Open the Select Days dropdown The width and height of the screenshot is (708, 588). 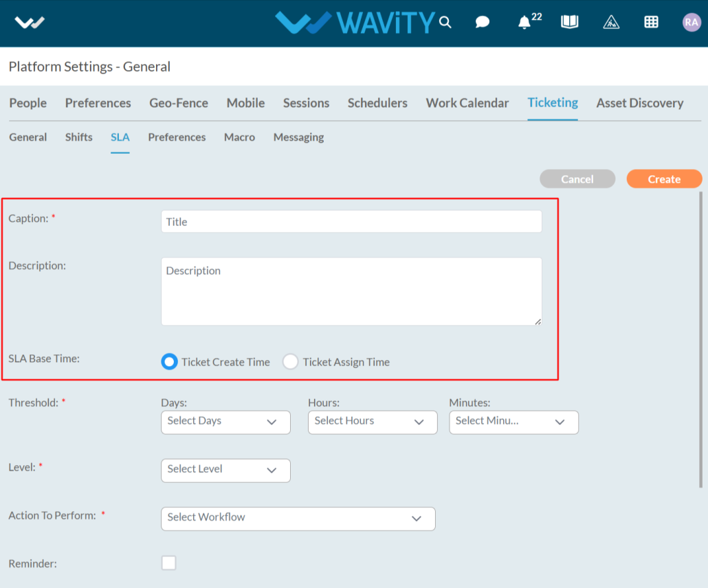[225, 422]
